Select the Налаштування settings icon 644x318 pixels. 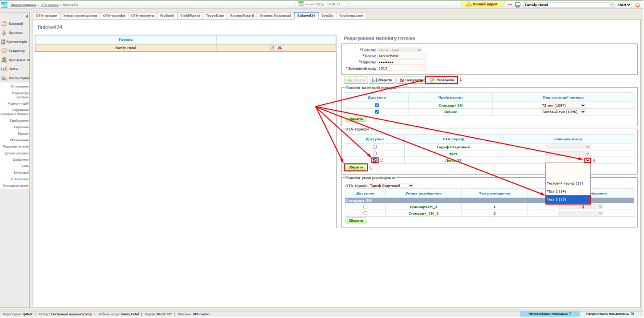pos(4,78)
